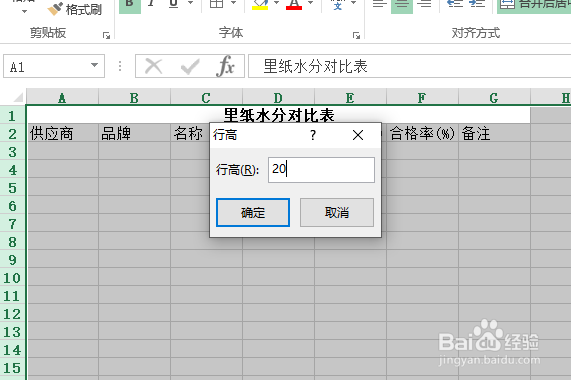This screenshot has width=571, height=380.
Task: Expand the phonetic guide dropdown arrow
Action: 354,4
